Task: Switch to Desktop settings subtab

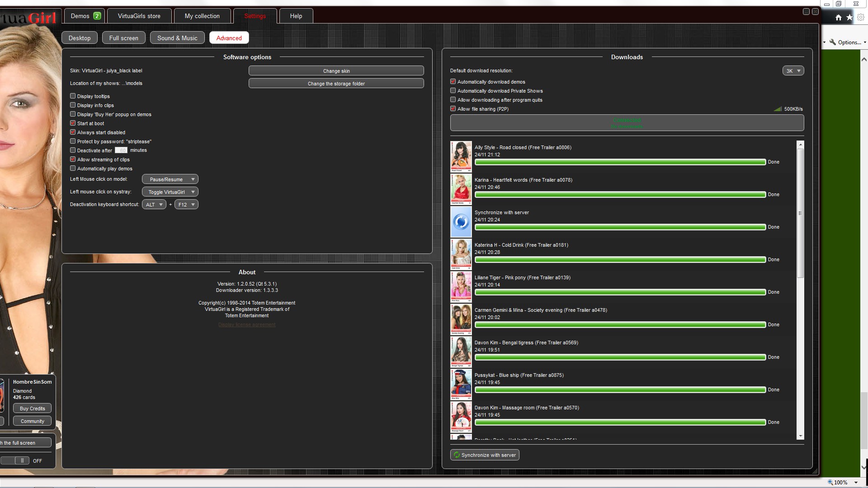Action: (x=80, y=38)
